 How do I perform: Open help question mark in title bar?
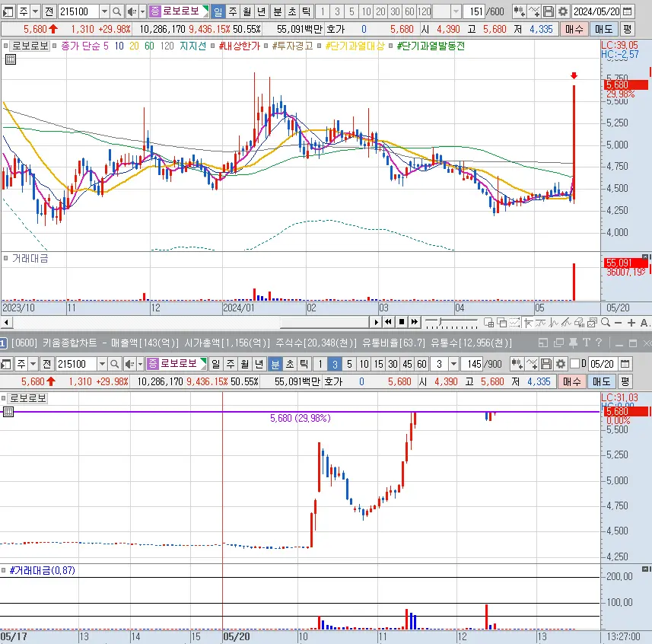point(598,343)
